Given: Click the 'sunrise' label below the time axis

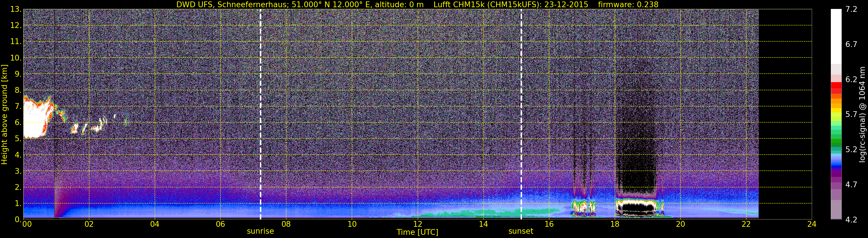Looking at the screenshot, I should [x=260, y=231].
